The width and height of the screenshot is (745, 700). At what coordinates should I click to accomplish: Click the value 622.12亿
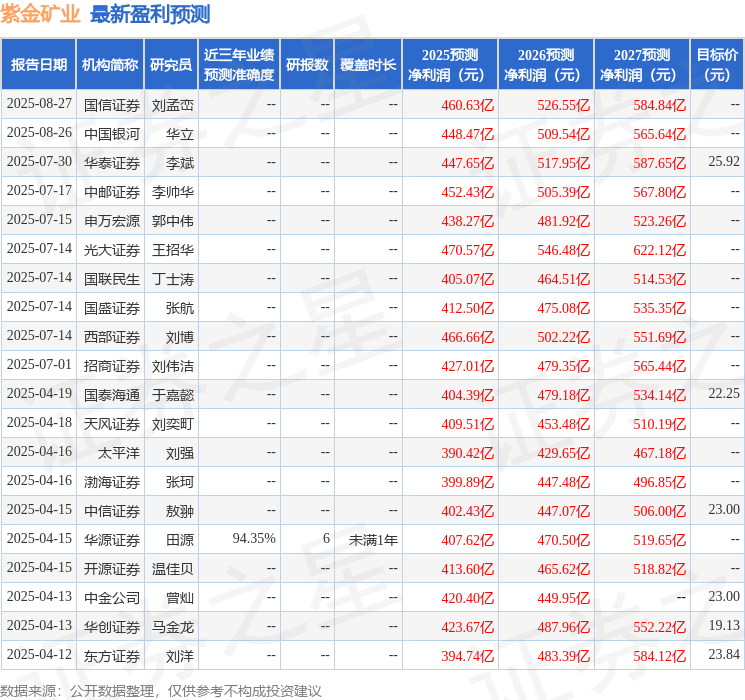[x=659, y=250]
